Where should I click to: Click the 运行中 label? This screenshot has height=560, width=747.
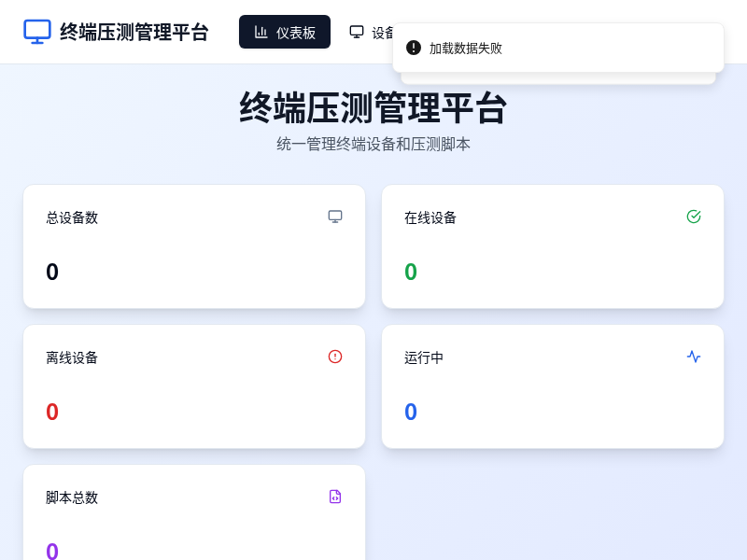pos(424,357)
